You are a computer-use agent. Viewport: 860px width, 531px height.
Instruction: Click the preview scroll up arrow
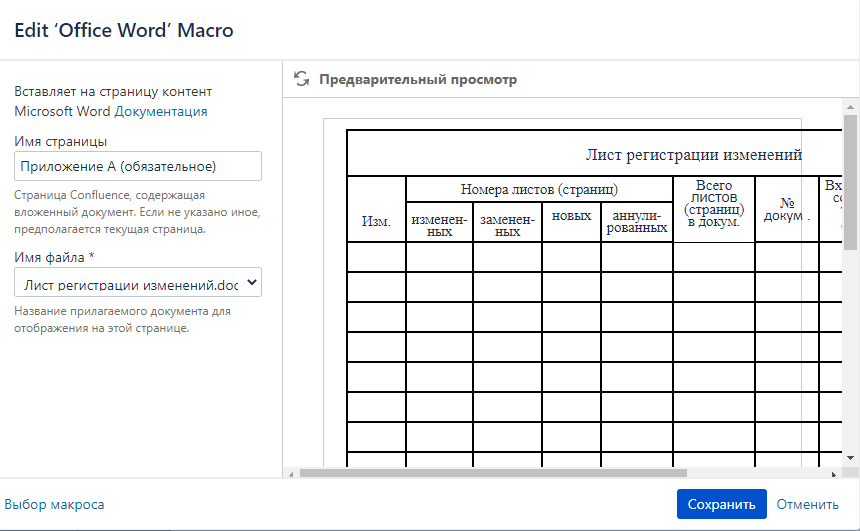click(x=850, y=107)
